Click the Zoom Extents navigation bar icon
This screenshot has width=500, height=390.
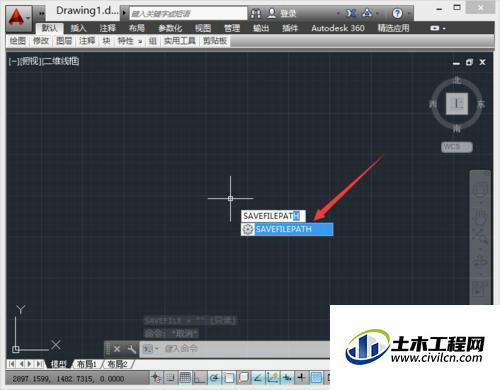[480, 235]
